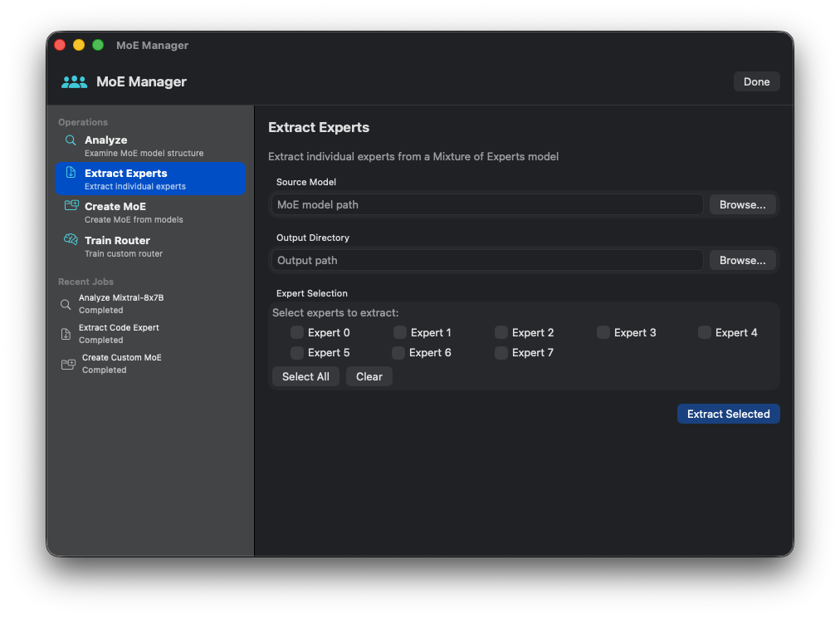
Task: Select the Extract Experts operation
Action: coord(149,179)
